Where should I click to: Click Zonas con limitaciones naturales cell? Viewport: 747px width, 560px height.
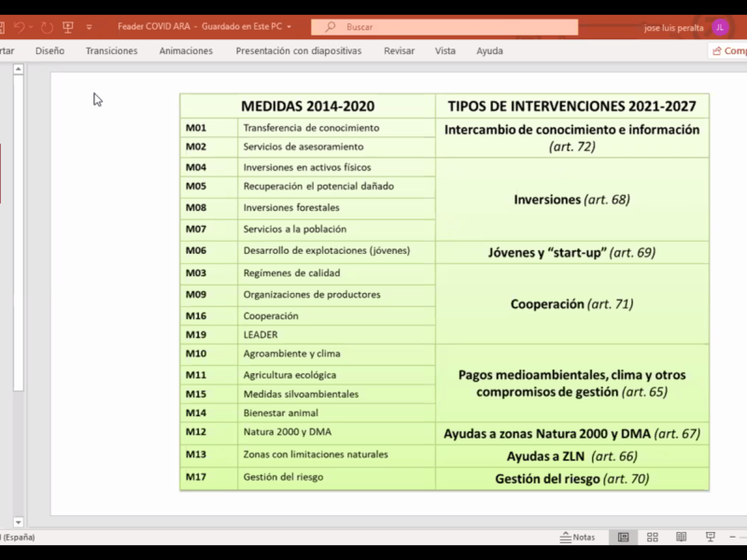336,455
